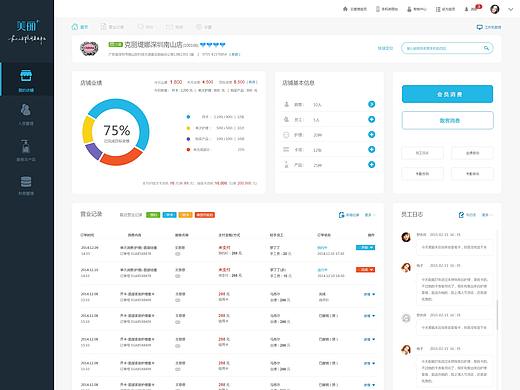Click the yellow legend dot in performance chart
The height and width of the screenshot is (390, 520).
coord(188,128)
